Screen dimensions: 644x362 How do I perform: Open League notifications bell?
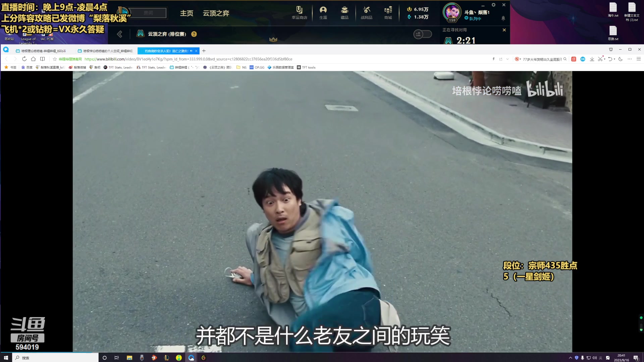503,18
